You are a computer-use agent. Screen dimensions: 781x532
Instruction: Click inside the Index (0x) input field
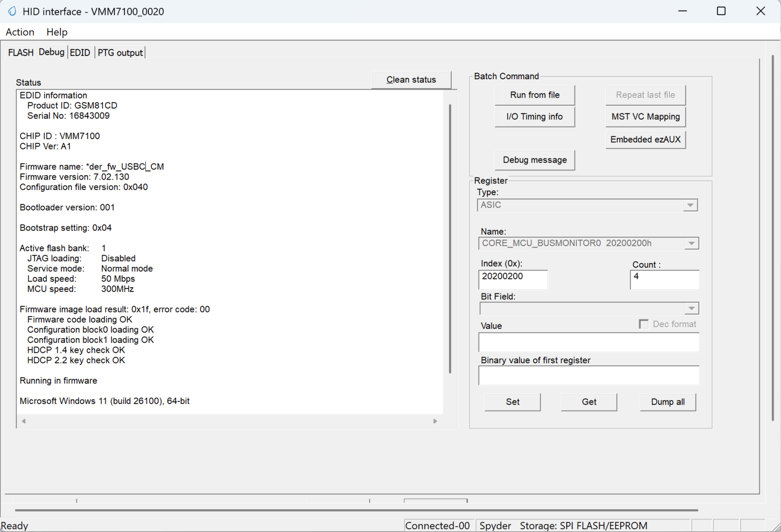click(513, 279)
